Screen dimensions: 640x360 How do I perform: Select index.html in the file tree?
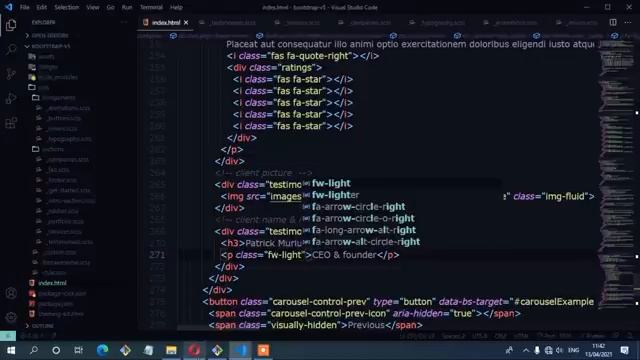(x=52, y=283)
